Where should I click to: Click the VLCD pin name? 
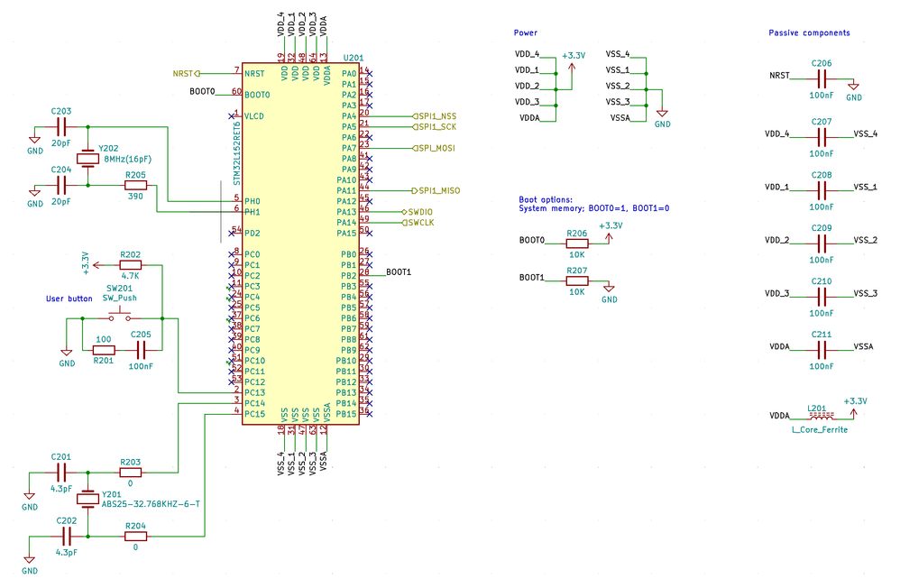254,116
